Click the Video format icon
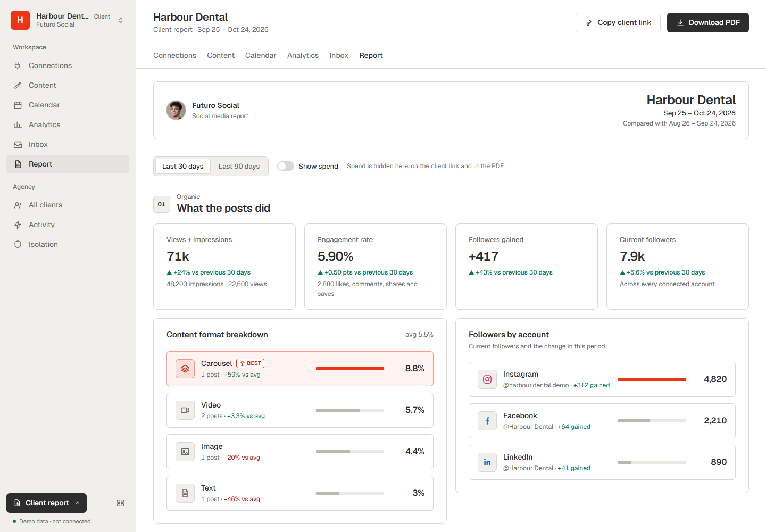Screen dimensions: 766x532 click(185, 410)
